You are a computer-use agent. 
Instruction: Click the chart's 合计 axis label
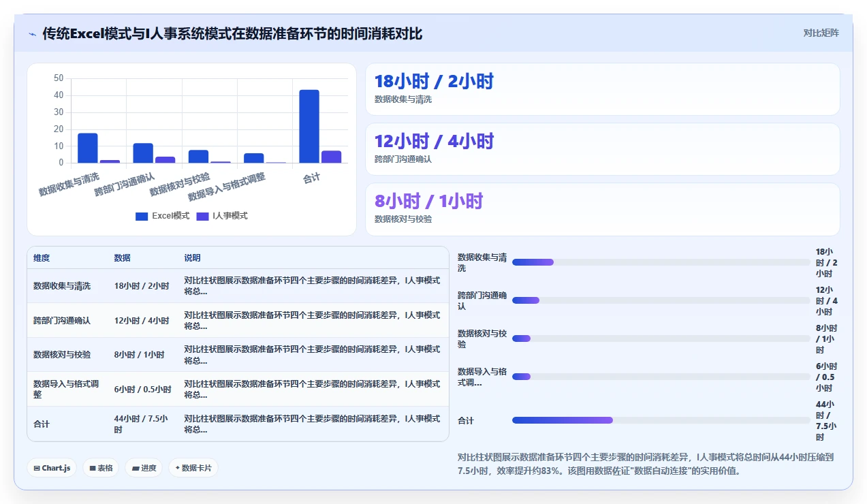[311, 178]
